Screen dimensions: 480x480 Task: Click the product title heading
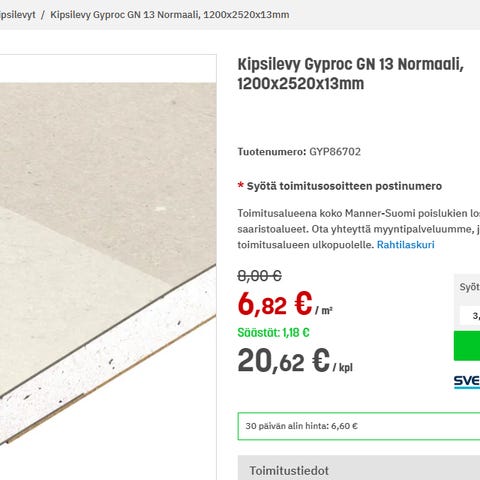click(x=350, y=74)
